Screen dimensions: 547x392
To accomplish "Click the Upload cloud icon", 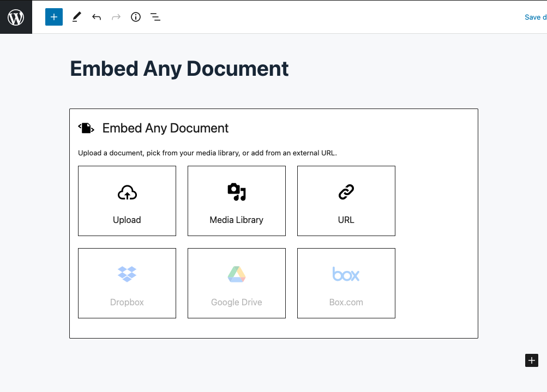I will point(127,192).
